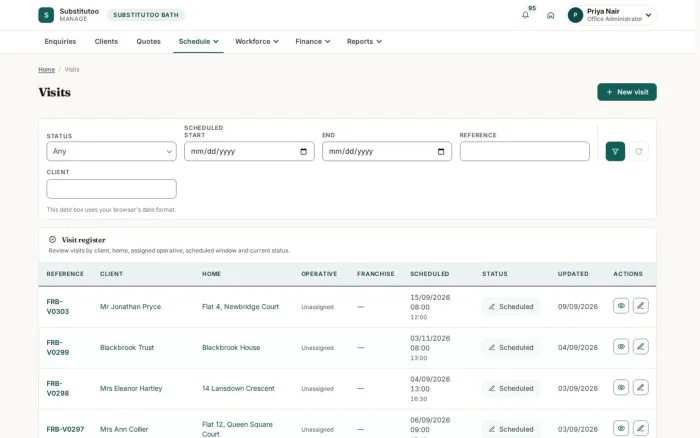
Task: Reset filters with the refresh icon
Action: 639,151
